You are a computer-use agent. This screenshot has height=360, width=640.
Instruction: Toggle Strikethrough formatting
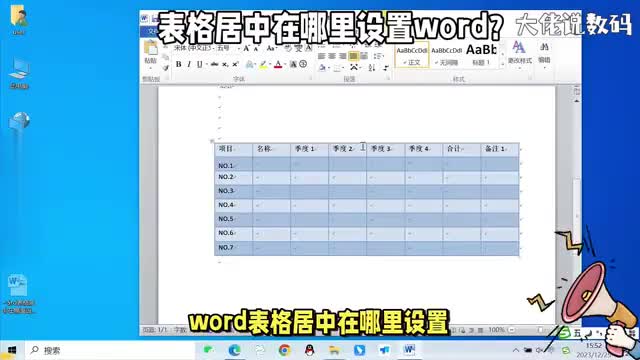tap(214, 64)
